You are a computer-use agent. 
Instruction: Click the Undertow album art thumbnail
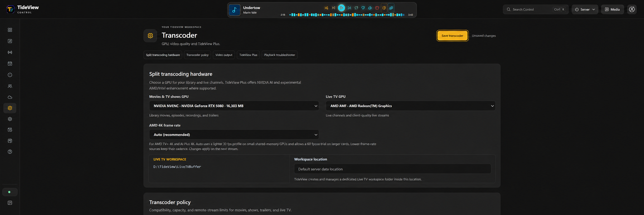pos(235,10)
